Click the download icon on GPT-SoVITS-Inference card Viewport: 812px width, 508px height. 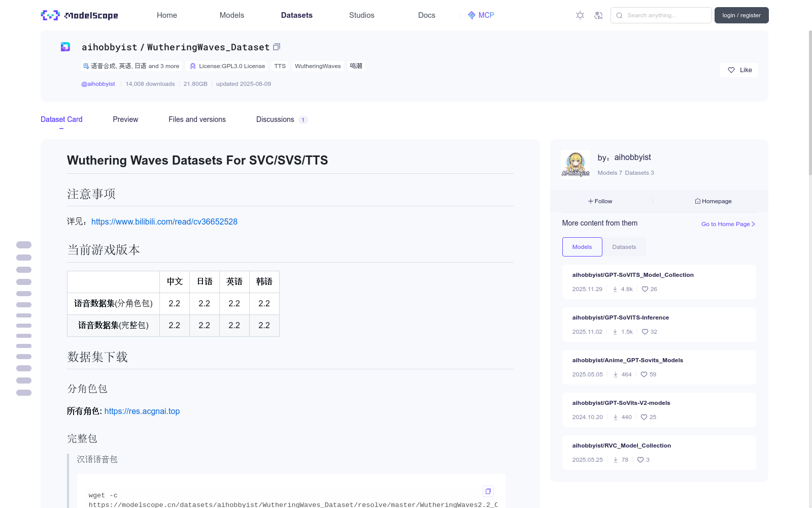(x=615, y=332)
